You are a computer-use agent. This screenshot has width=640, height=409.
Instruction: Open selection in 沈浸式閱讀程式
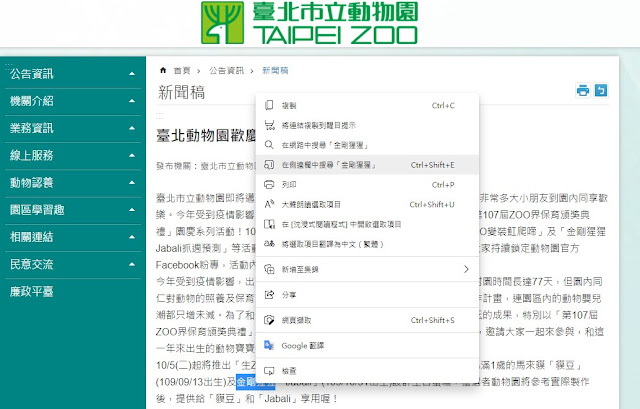pyautogui.click(x=367, y=224)
